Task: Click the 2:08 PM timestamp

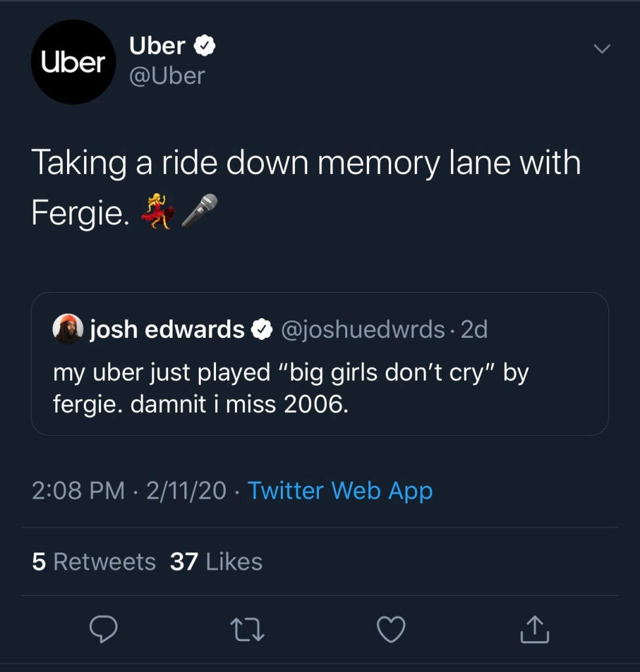Action: (x=77, y=490)
